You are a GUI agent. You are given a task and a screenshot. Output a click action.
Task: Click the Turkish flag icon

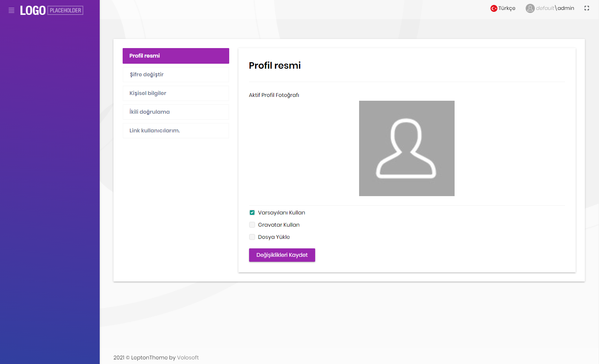(494, 8)
